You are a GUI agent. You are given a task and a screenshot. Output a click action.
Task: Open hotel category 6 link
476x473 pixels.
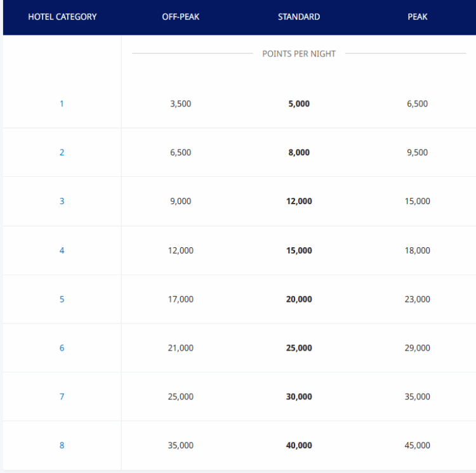pos(62,348)
